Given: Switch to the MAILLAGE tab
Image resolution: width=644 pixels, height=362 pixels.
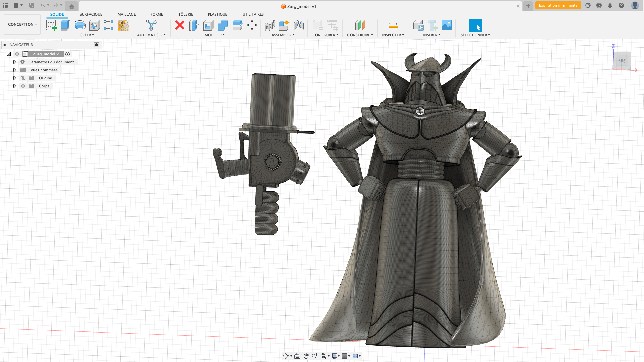Looking at the screenshot, I should [x=126, y=14].
